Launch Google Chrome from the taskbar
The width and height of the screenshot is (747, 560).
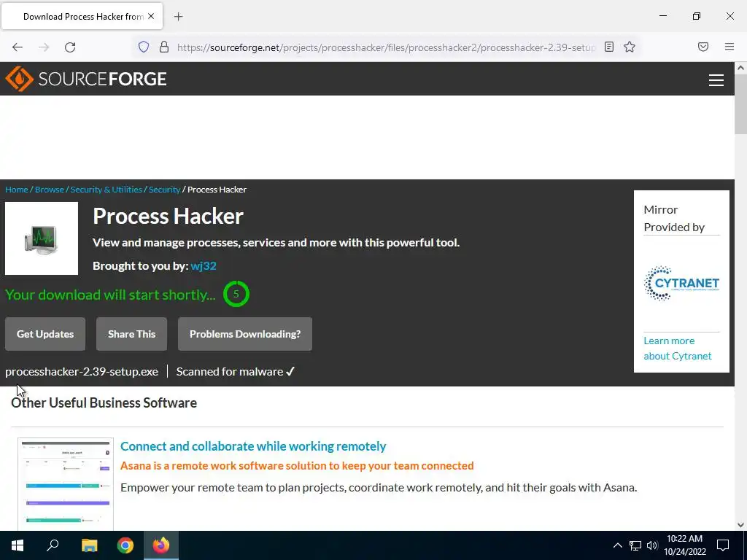click(x=125, y=545)
